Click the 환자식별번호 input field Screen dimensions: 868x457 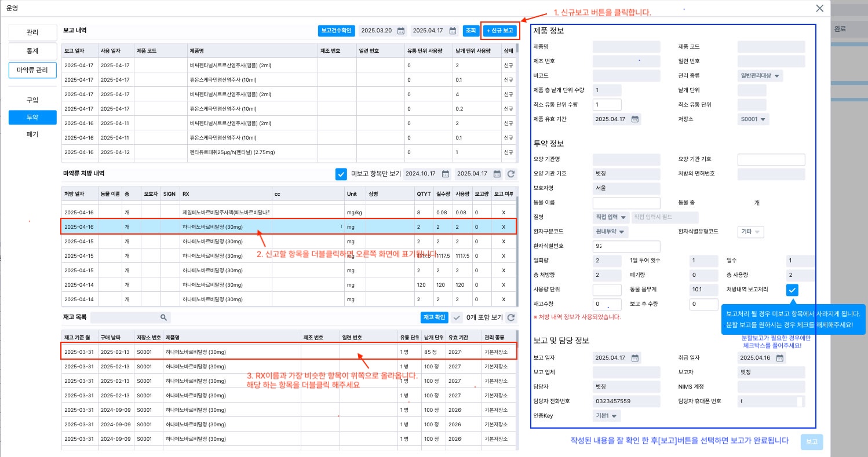(x=626, y=246)
